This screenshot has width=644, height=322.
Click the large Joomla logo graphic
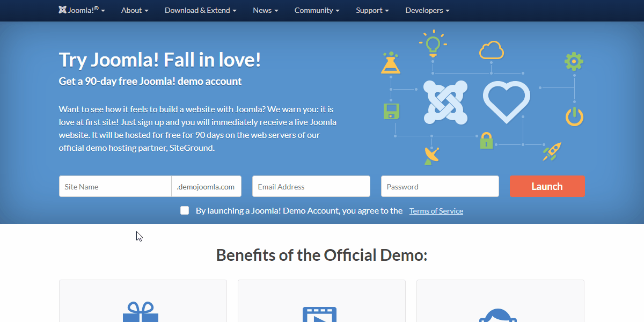click(445, 103)
